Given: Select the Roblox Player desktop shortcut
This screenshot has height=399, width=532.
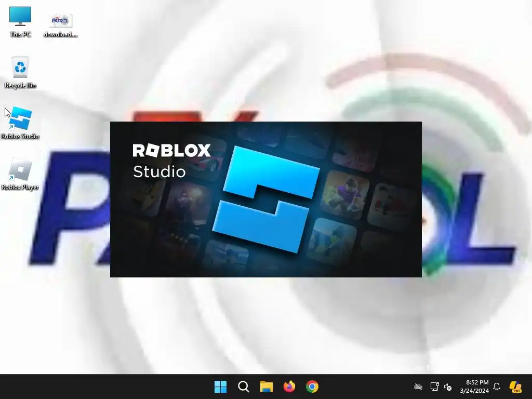Looking at the screenshot, I should [x=20, y=174].
